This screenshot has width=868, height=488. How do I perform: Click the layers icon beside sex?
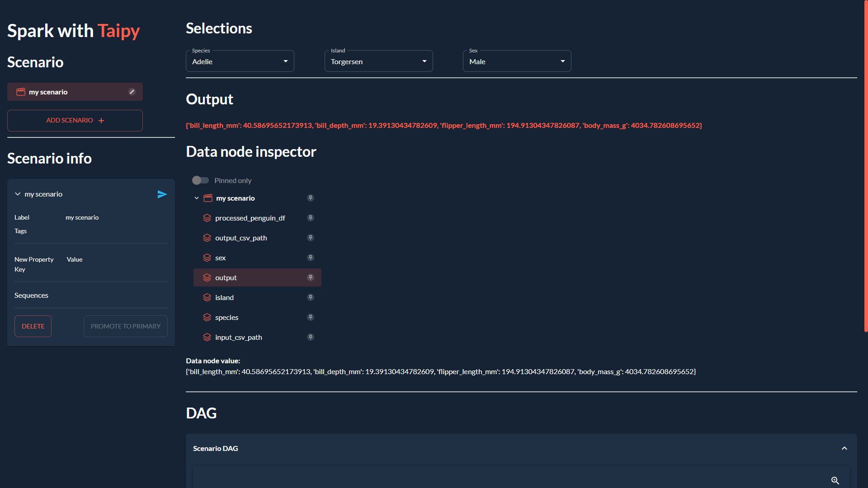207,258
